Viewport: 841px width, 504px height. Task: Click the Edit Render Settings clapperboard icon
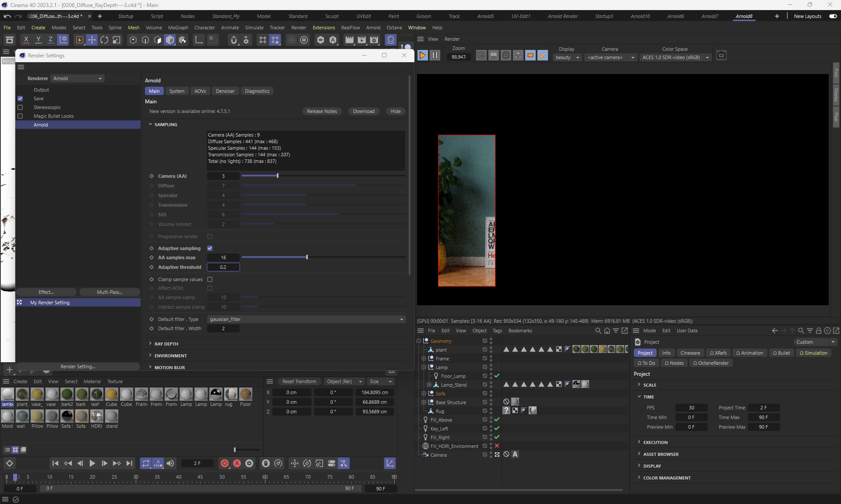coord(374,40)
